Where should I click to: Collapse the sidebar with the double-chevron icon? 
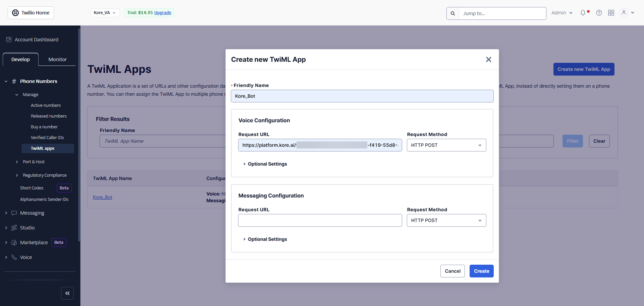click(67, 293)
